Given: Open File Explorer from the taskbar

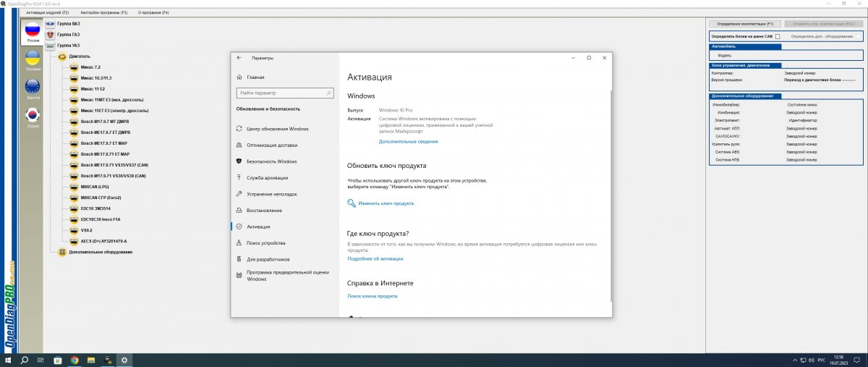Looking at the screenshot, I should point(92,360).
